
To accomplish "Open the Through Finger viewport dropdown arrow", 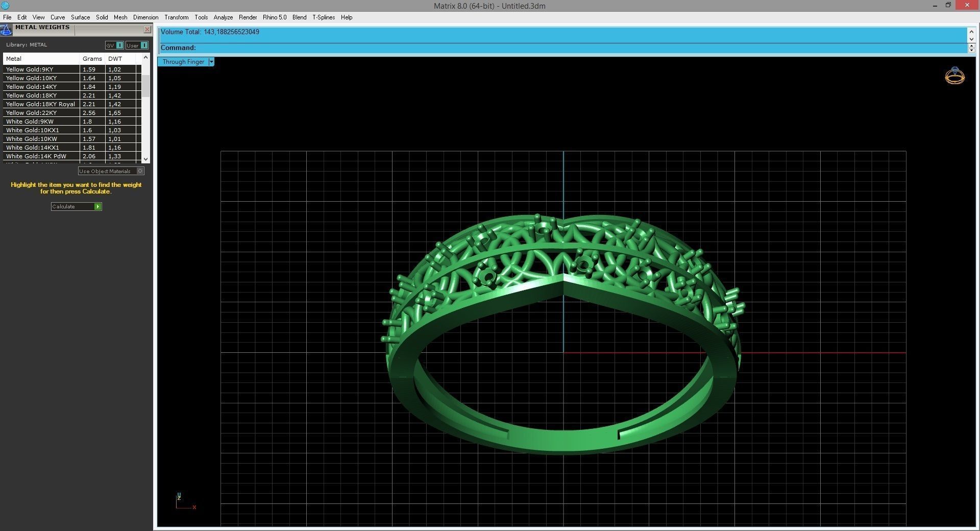I will pos(211,62).
